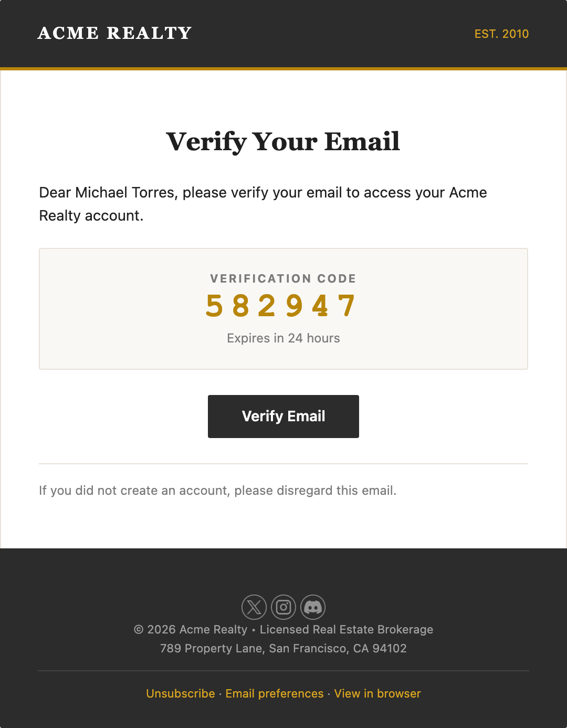Click the X icon to visit Twitter profile

tap(254, 607)
